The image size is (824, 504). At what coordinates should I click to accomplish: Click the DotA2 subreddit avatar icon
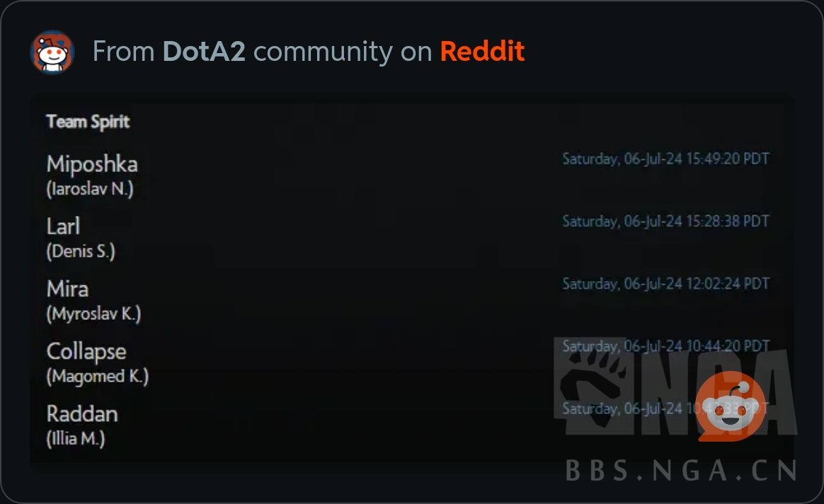52,52
